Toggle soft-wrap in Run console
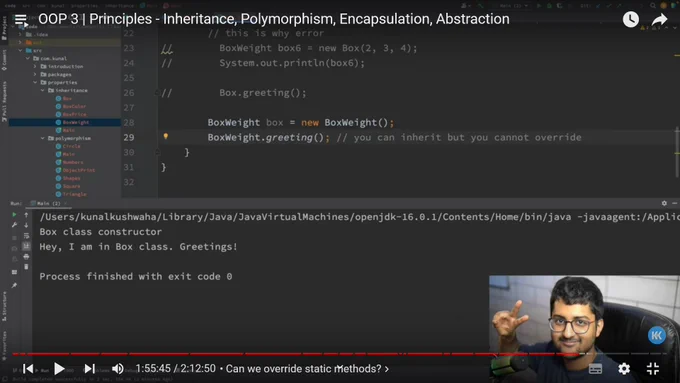The image size is (680, 383). 26,236
